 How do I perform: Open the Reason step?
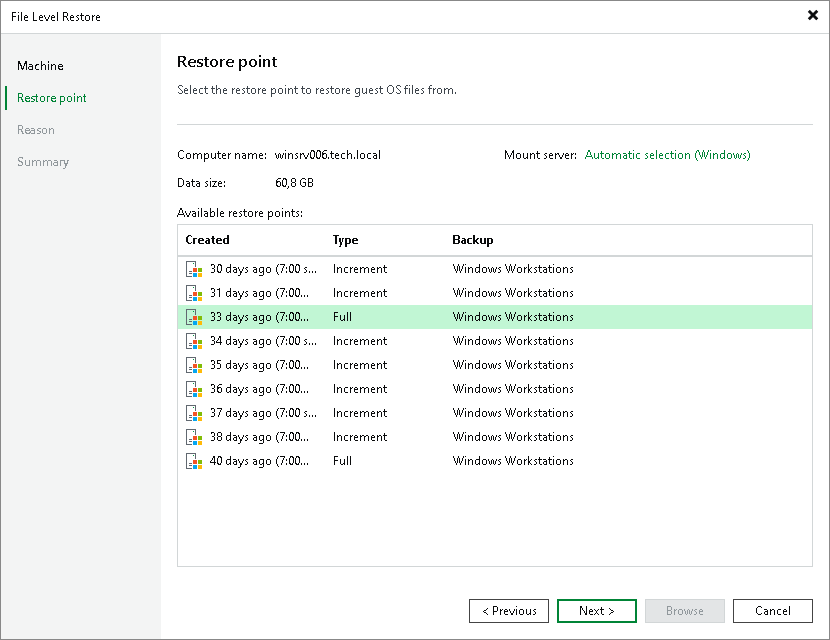[35, 130]
